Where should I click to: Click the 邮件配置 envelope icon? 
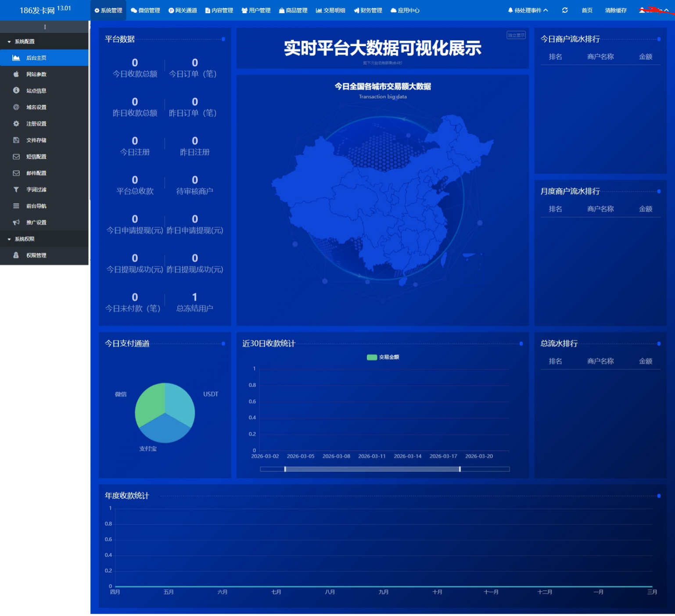[16, 173]
